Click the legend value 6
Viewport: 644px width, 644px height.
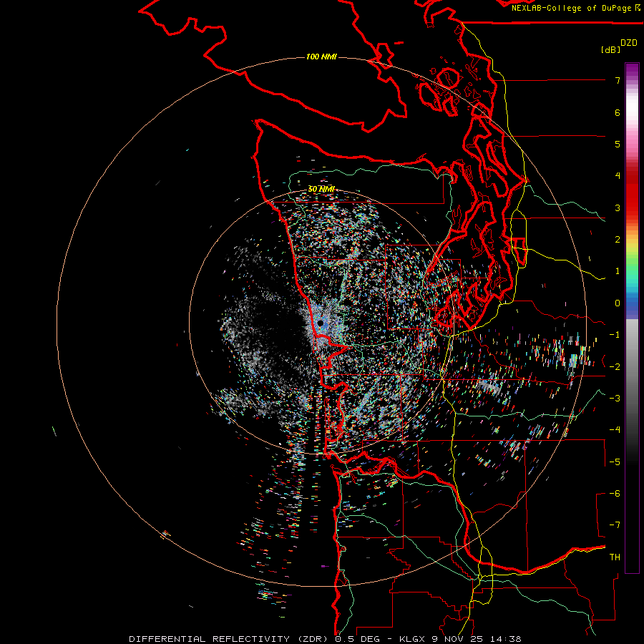618,112
